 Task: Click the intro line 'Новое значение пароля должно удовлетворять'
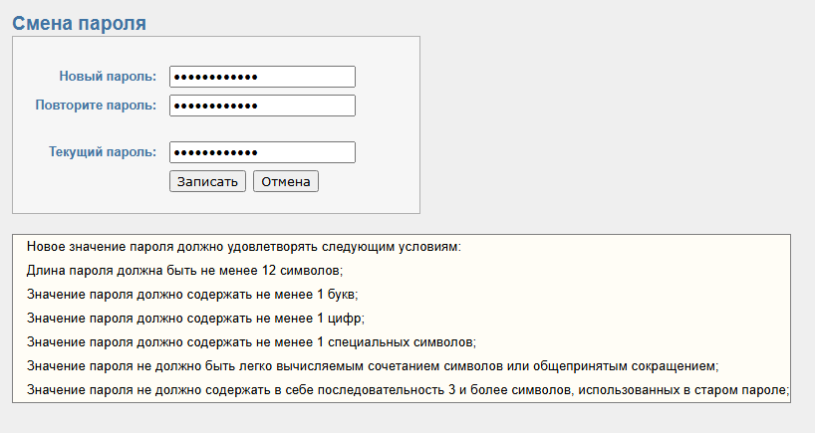pos(243,247)
